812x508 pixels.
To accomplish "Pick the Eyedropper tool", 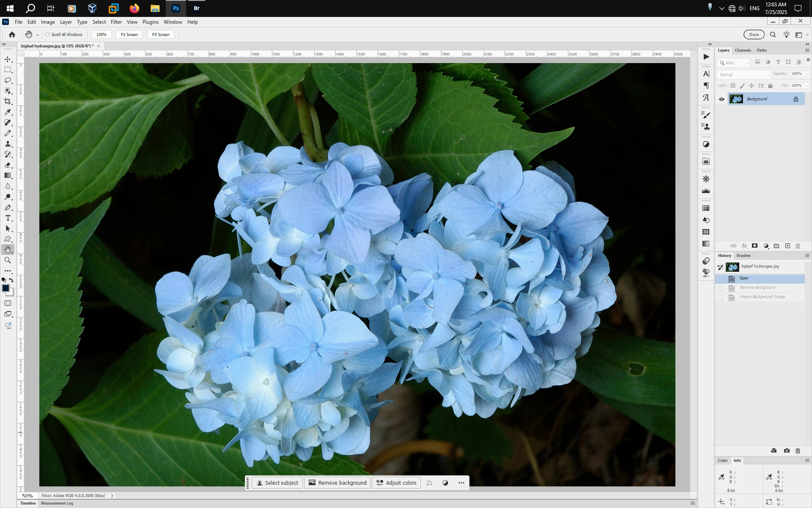I will [8, 112].
